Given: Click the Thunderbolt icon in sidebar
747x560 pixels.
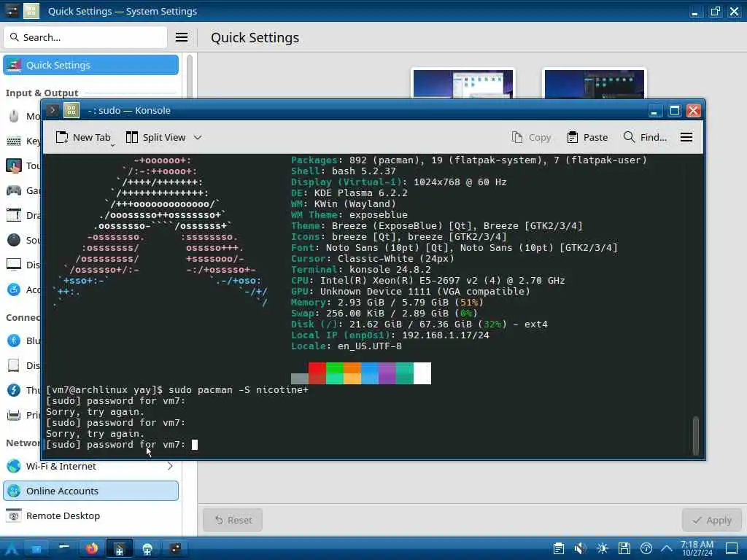Looking at the screenshot, I should click(x=14, y=390).
